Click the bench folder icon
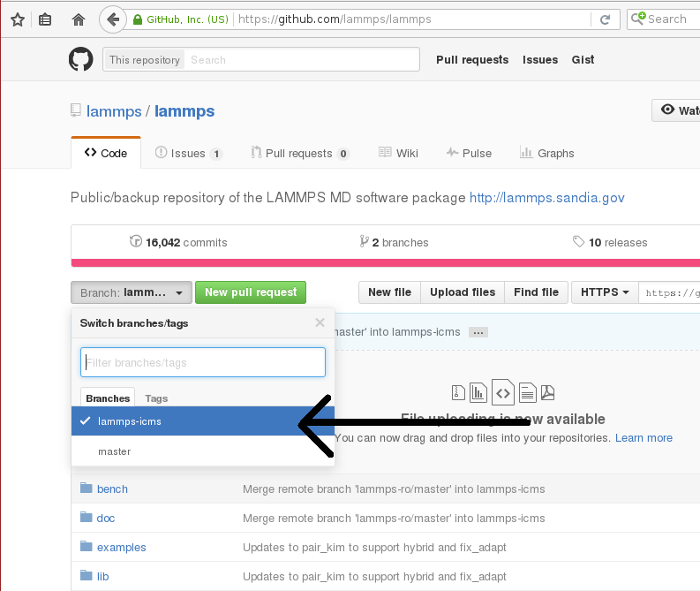 (87, 488)
